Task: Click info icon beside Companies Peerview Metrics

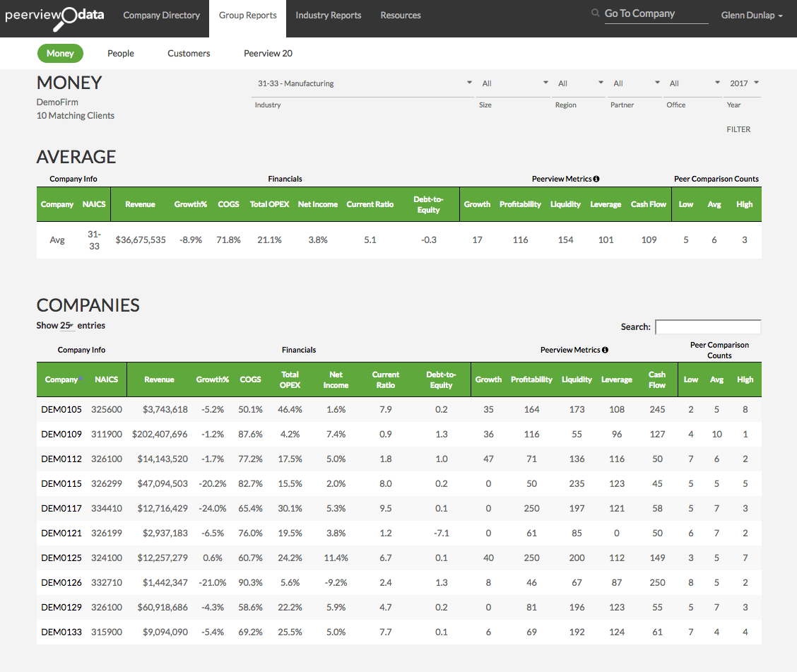Action: 605,350
